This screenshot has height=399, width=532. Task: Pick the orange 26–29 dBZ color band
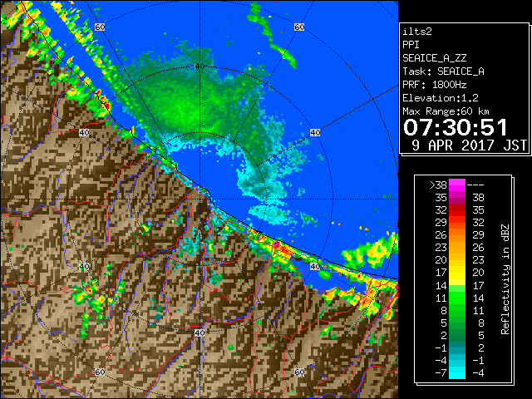[457, 235]
